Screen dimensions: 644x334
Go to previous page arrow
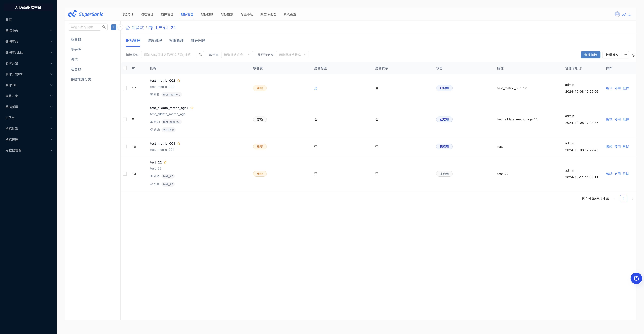614,199
